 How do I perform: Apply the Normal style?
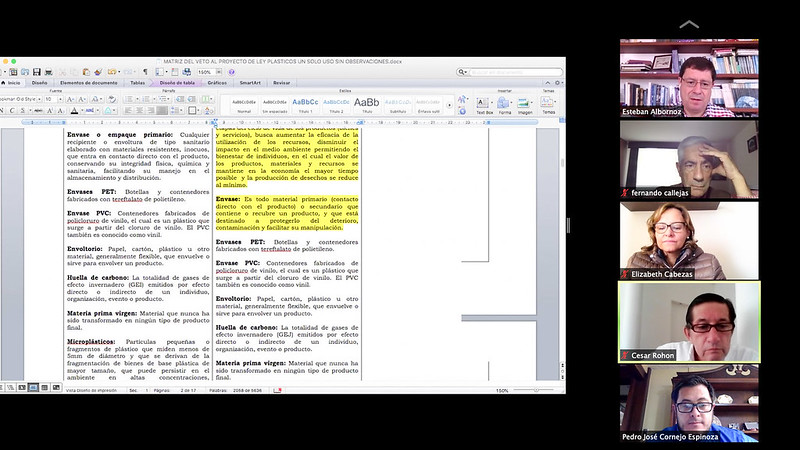tap(244, 106)
